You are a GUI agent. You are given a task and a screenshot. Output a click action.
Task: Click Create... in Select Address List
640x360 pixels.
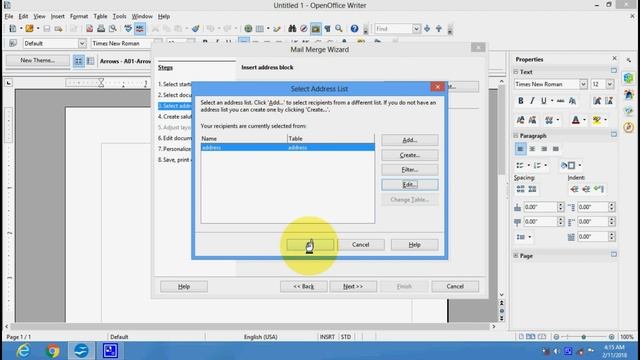coord(410,155)
